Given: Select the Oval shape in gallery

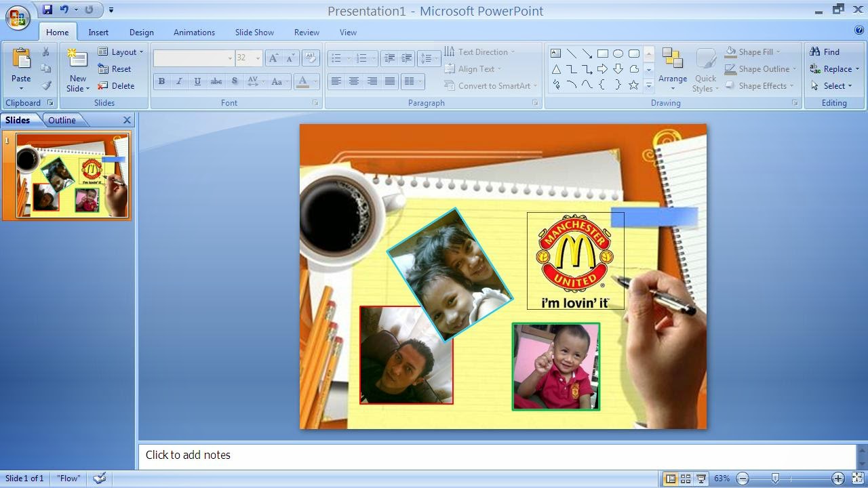Looking at the screenshot, I should (x=618, y=53).
